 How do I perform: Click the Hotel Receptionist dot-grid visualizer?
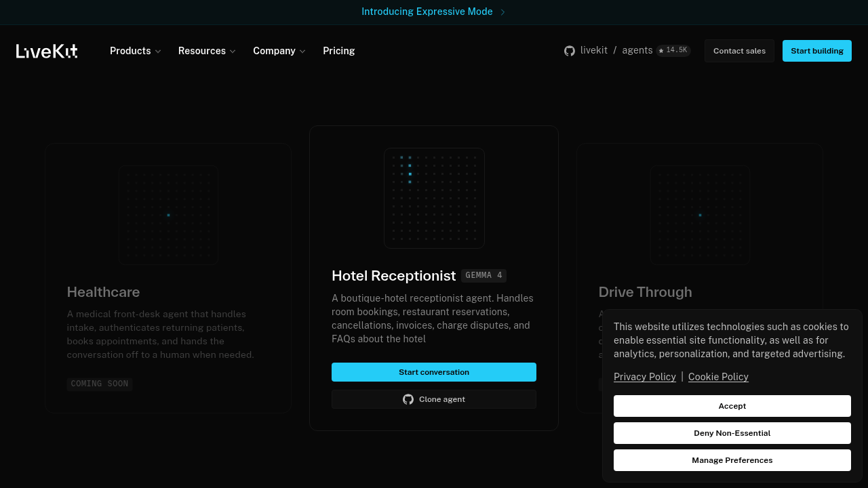pyautogui.click(x=434, y=198)
